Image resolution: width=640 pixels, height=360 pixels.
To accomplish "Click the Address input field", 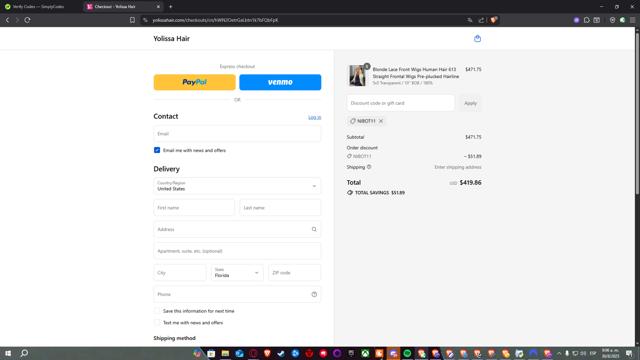I will pos(237,229).
